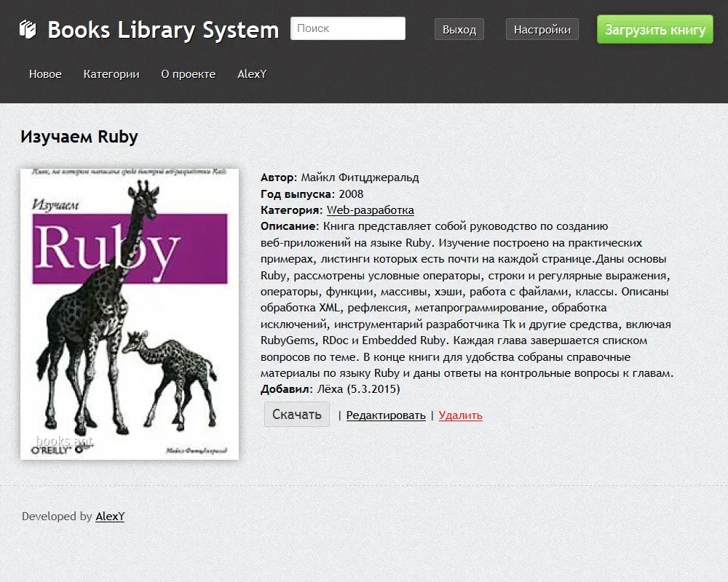Click the Редактировать edit link
This screenshot has height=582, width=728.
click(386, 415)
